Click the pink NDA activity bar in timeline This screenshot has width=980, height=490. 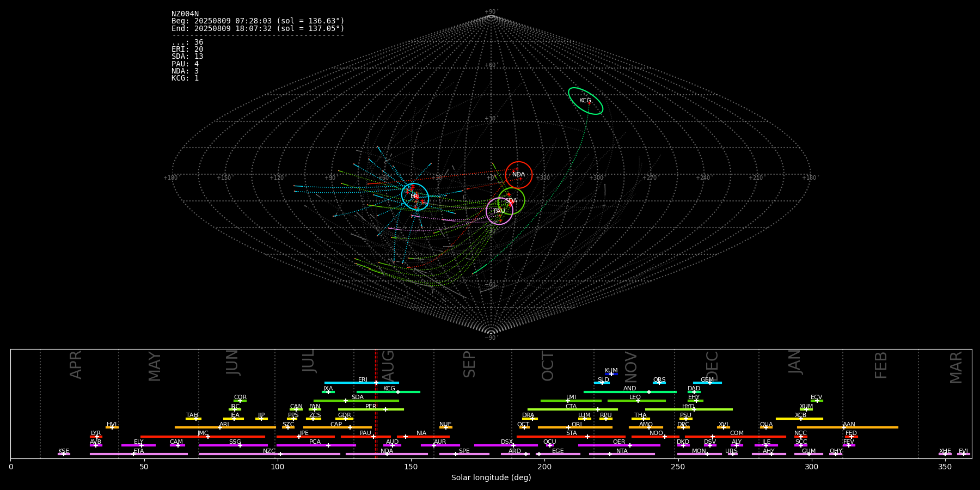click(387, 454)
